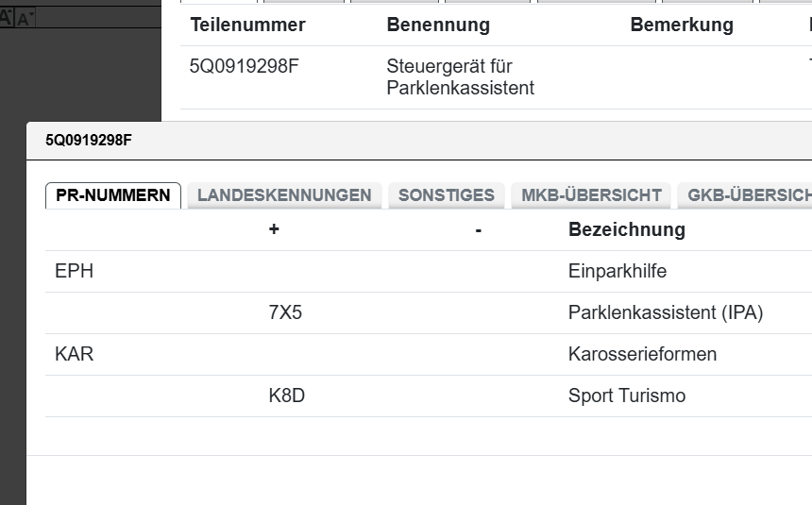Viewport: 812px width, 505px height.
Task: Click the Bezeichnung column header
Action: [x=626, y=229]
